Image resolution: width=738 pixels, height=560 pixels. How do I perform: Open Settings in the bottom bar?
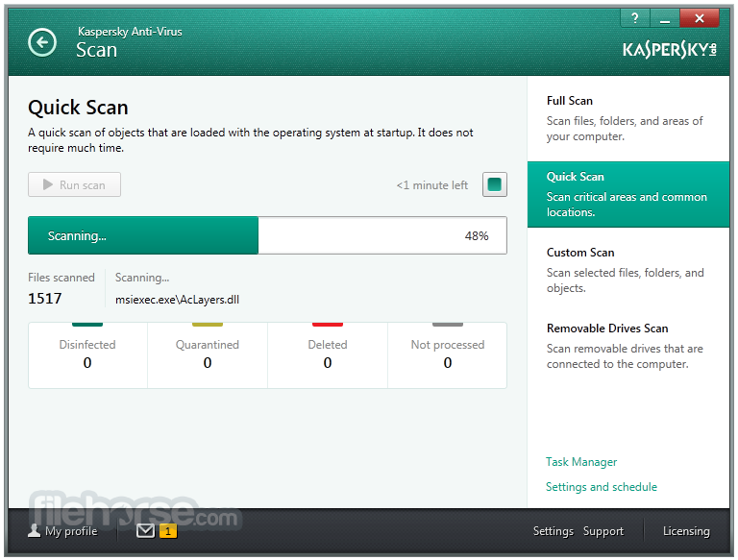pyautogui.click(x=553, y=531)
